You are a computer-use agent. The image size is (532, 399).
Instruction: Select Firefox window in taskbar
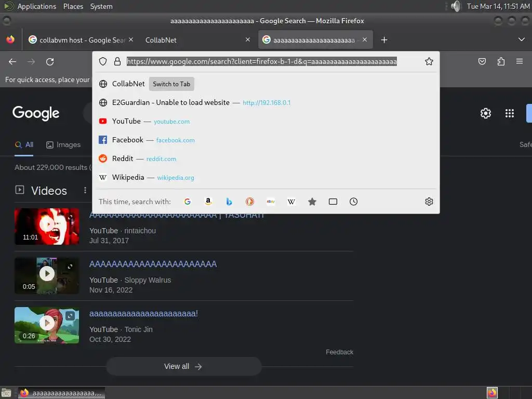pyautogui.click(x=61, y=393)
